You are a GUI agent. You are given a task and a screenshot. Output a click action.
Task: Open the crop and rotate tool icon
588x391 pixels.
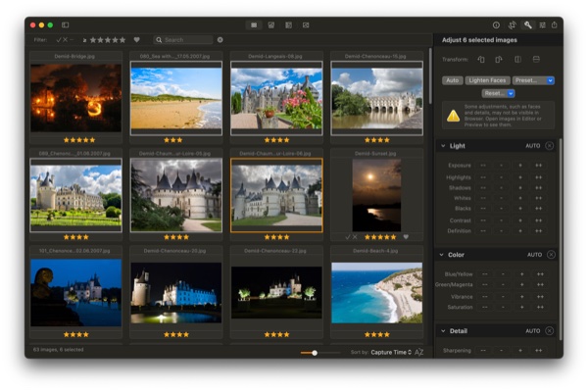point(512,25)
